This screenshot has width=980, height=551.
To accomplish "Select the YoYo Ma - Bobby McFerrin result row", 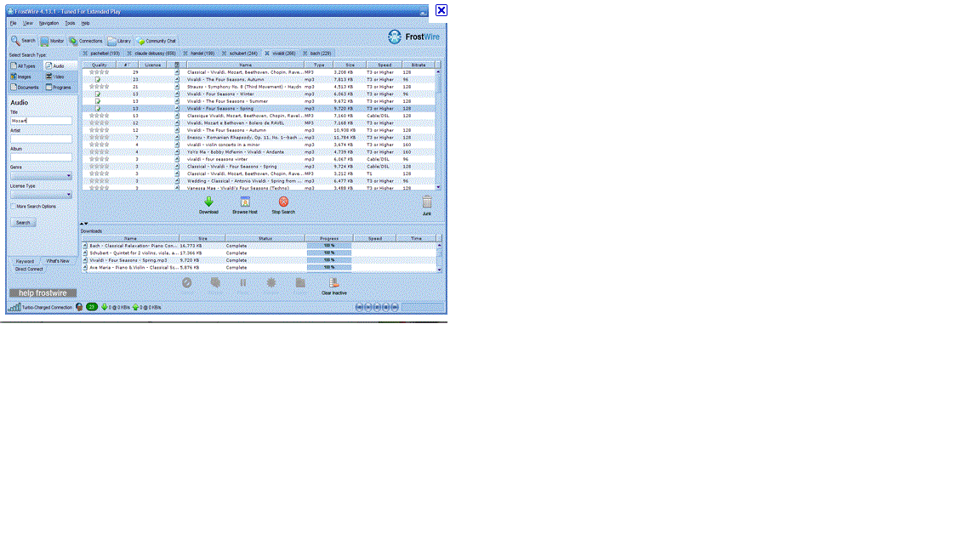I will (259, 152).
